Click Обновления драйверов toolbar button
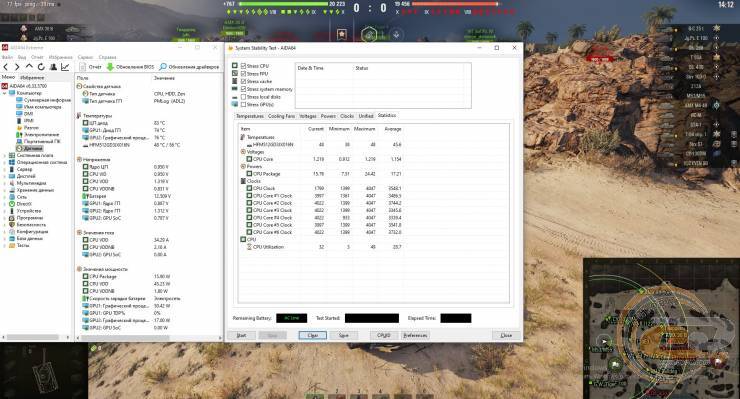 pos(189,67)
